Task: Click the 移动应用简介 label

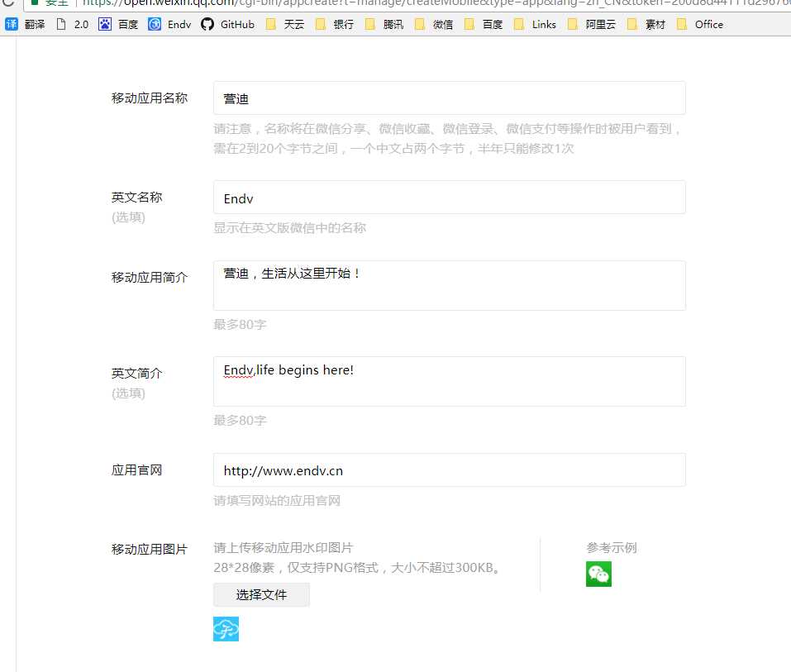Action: tap(150, 278)
